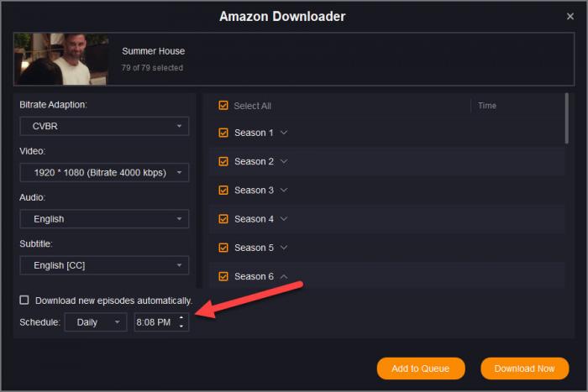Image resolution: width=588 pixels, height=392 pixels.
Task: Click the Download Now button
Action: (525, 368)
